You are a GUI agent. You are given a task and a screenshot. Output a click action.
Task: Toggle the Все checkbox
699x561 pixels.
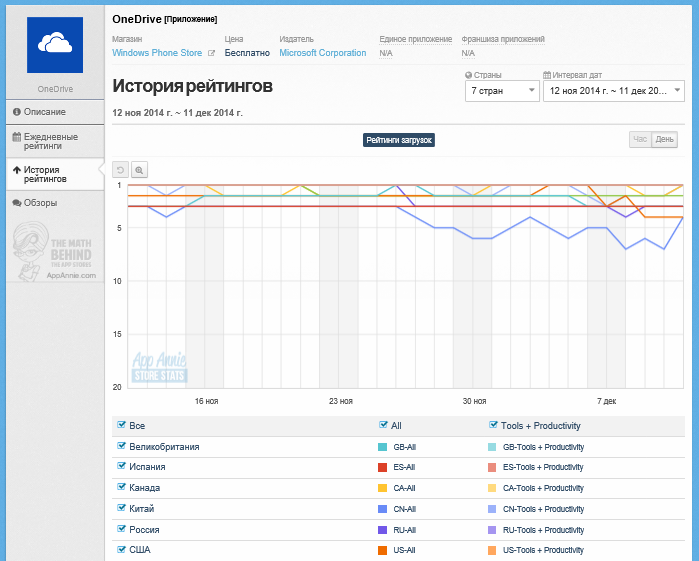121,425
